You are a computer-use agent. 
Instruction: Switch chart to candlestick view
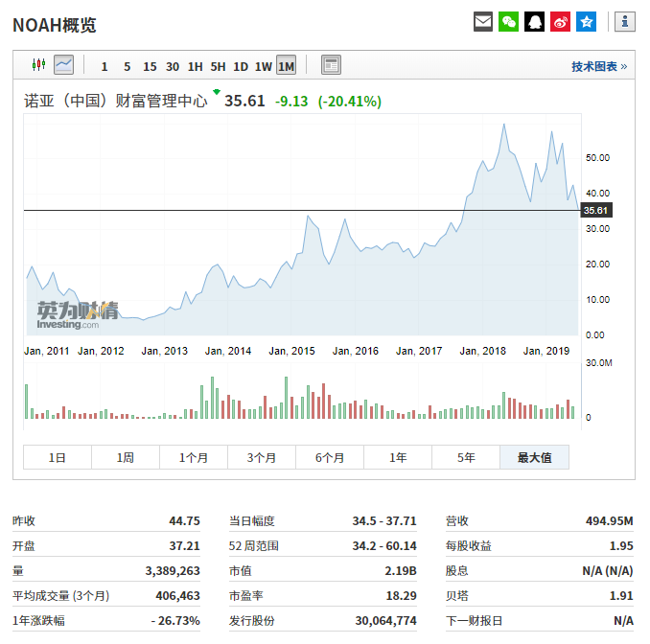tap(38, 65)
